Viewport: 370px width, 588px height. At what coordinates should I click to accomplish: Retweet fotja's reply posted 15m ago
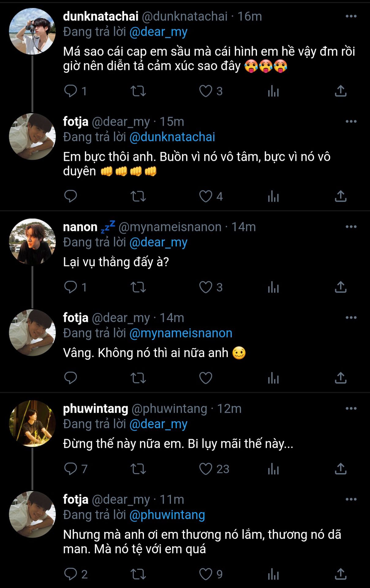coord(138,196)
